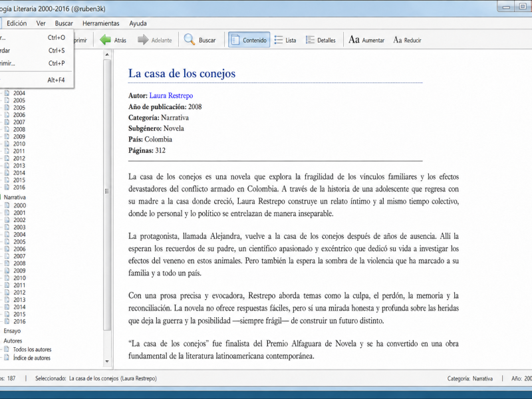
Task: Click the tree panel scrollbar up arrow
Action: (x=107, y=55)
